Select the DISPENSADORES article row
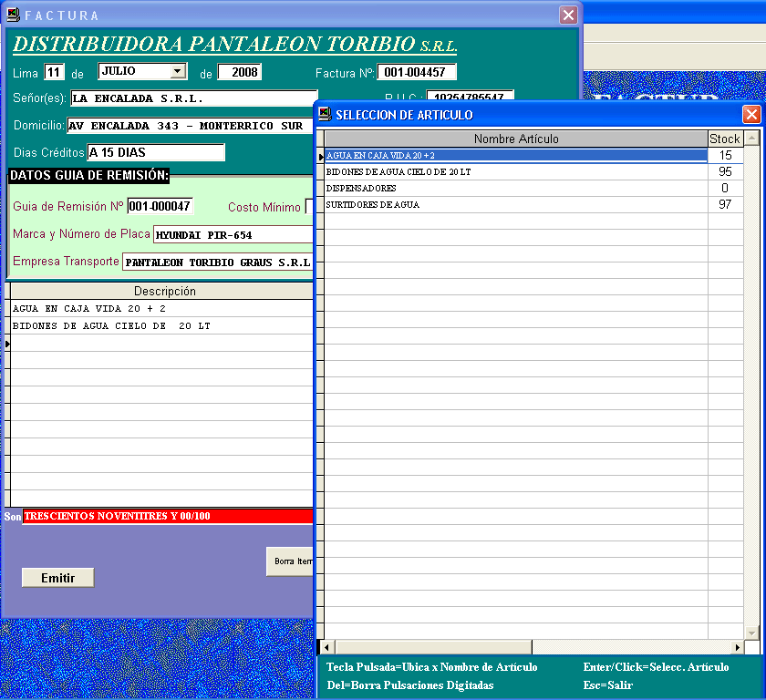The image size is (766, 700). tap(516, 188)
